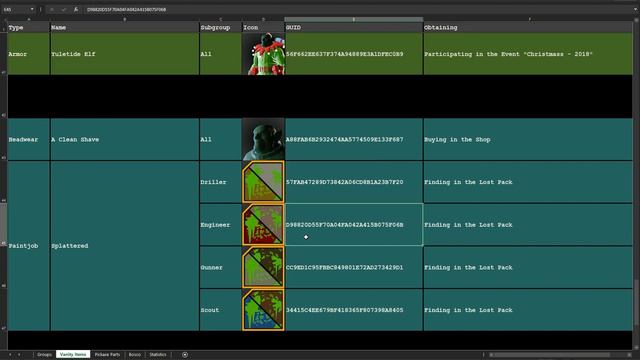640x360 pixels.
Task: Click the Driller Splattered paintjob icon
Action: [263, 182]
